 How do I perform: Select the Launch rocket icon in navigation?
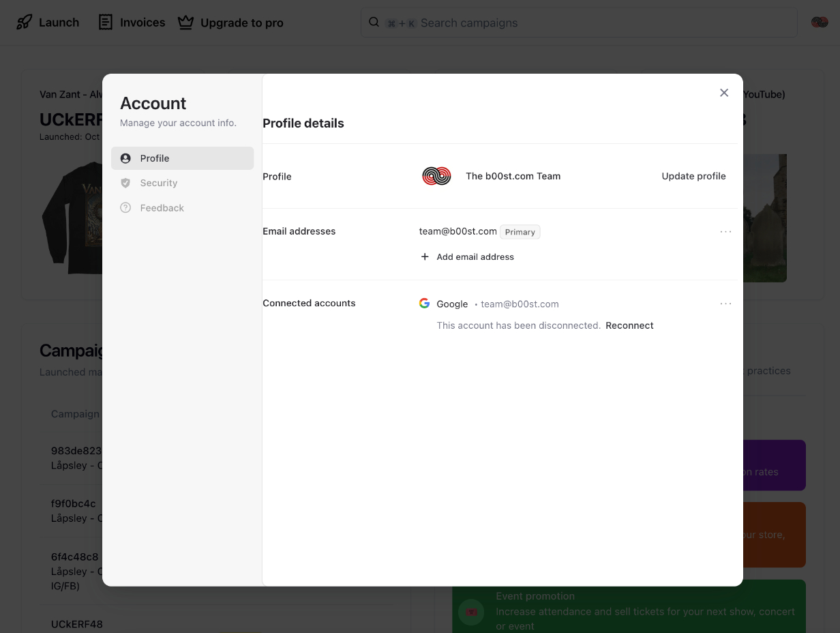[x=25, y=22]
